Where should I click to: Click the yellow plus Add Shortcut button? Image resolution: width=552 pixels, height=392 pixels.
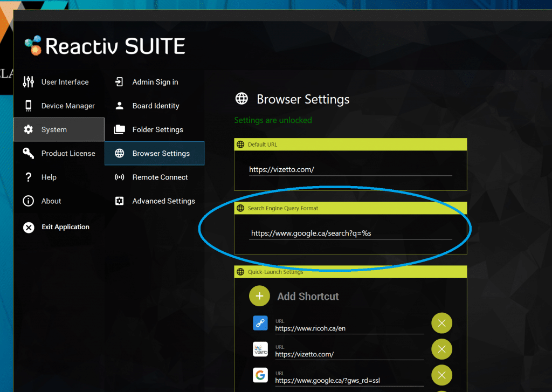point(259,296)
